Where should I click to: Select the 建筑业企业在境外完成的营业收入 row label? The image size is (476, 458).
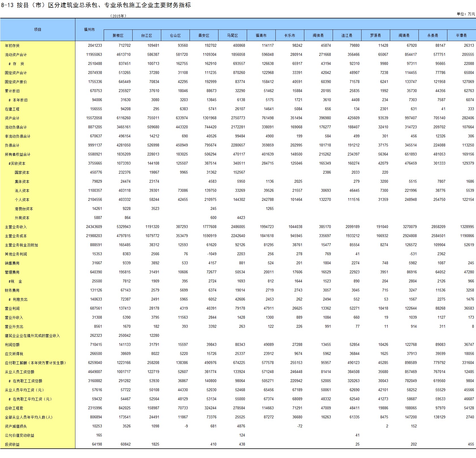tap(32, 336)
